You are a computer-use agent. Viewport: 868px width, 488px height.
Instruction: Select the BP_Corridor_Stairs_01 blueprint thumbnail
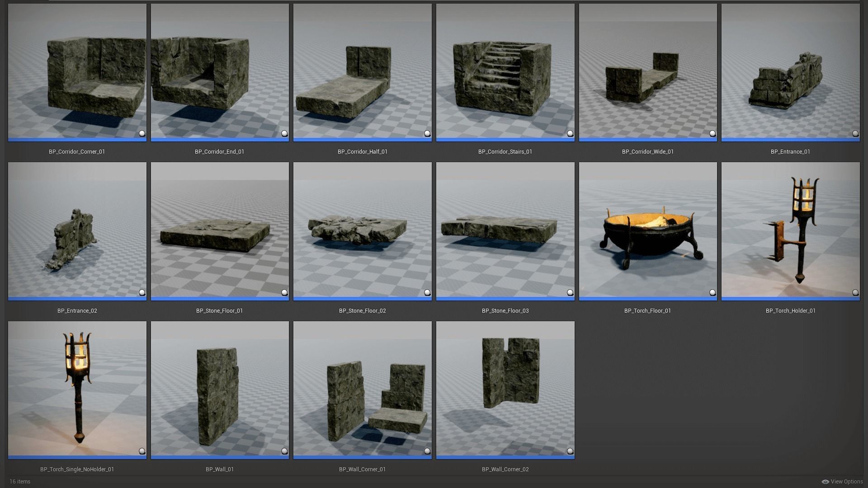pos(505,72)
